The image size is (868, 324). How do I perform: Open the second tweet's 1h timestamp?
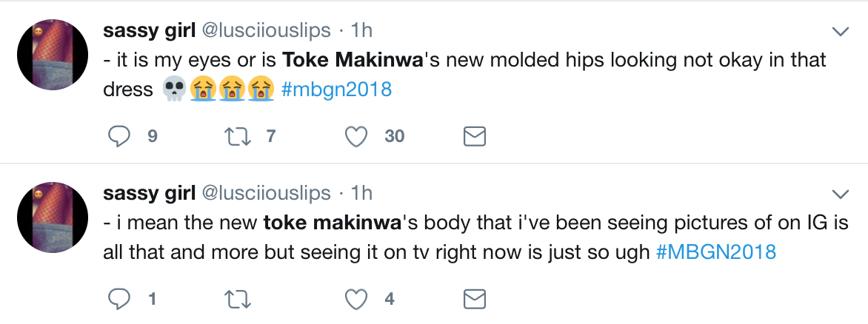point(361,194)
